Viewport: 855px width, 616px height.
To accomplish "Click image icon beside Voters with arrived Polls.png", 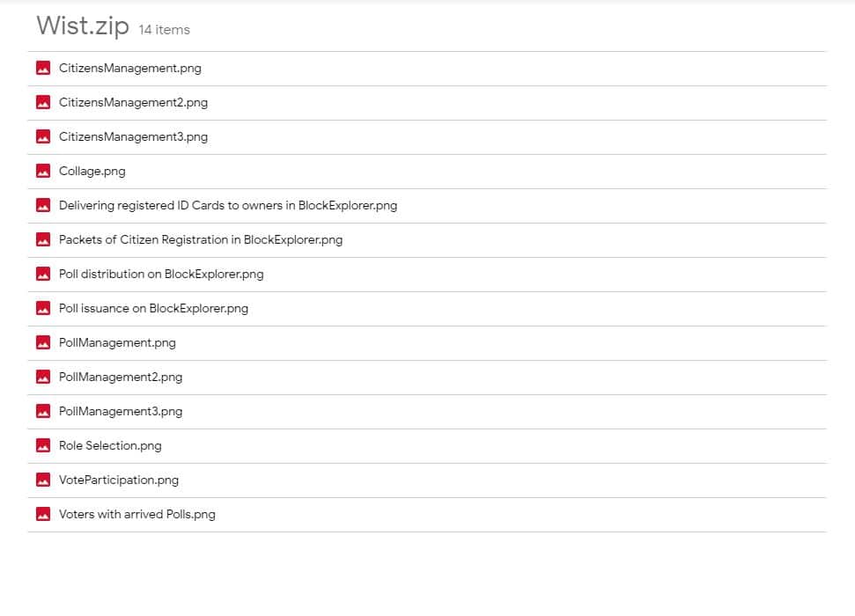I will tap(42, 515).
